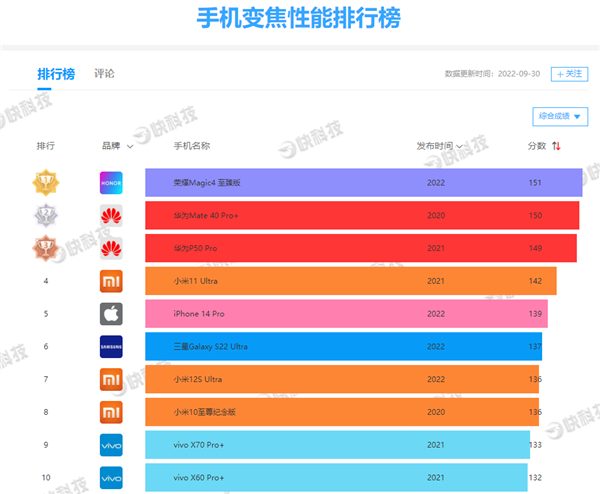Switch to the 排行榜 tab
Viewport: 600px width, 494px height.
pos(56,74)
